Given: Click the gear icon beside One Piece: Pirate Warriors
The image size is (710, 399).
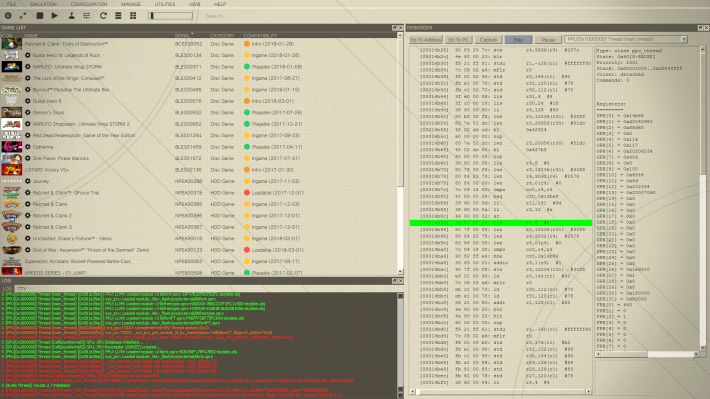Looking at the screenshot, I should (x=28, y=158).
